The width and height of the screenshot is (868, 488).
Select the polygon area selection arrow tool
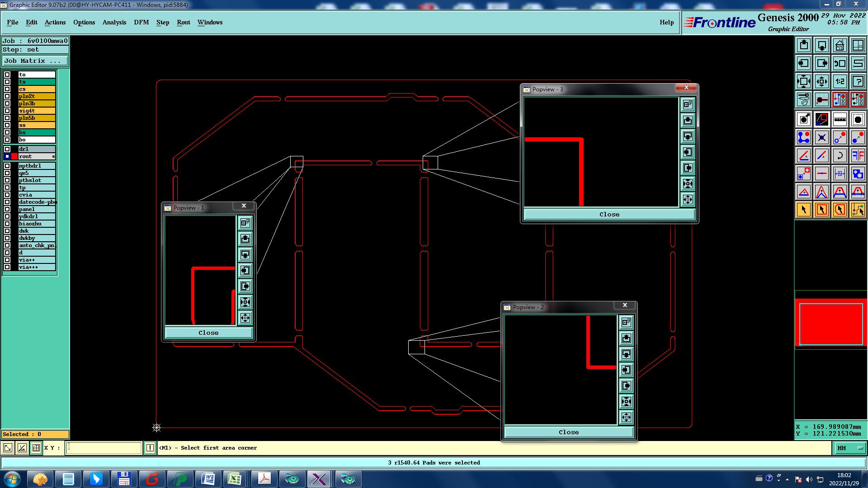tap(840, 210)
